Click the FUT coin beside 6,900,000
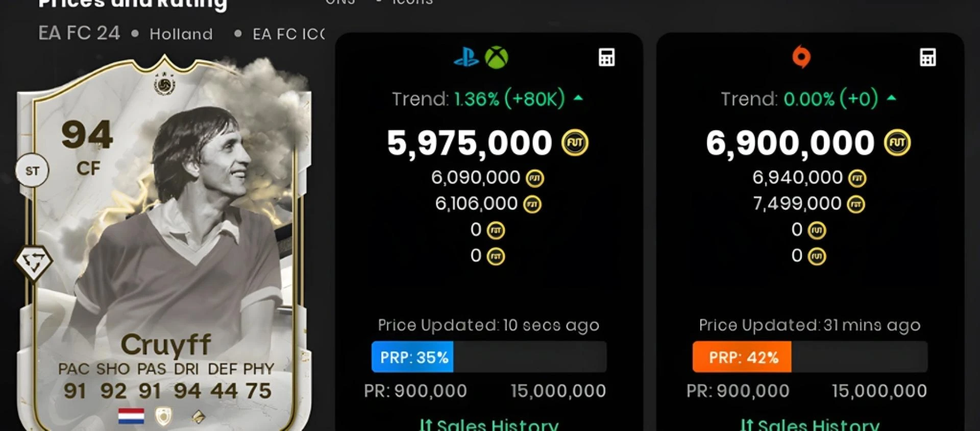Viewport: 980px width, 431px height. click(x=897, y=143)
